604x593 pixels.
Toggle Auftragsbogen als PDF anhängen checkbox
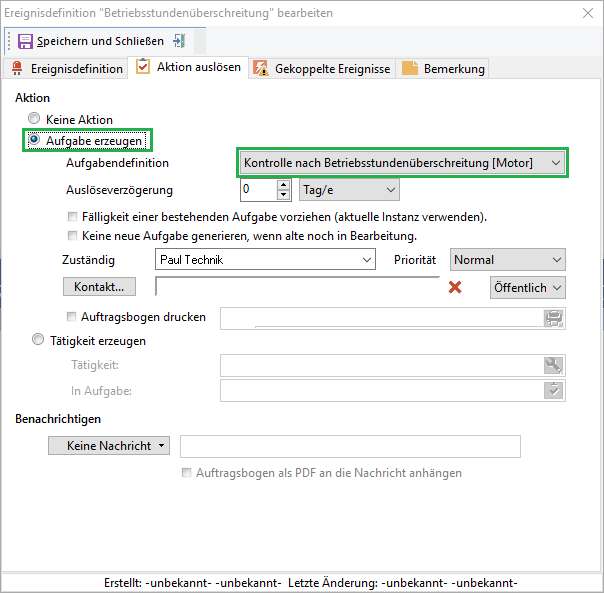pos(186,472)
